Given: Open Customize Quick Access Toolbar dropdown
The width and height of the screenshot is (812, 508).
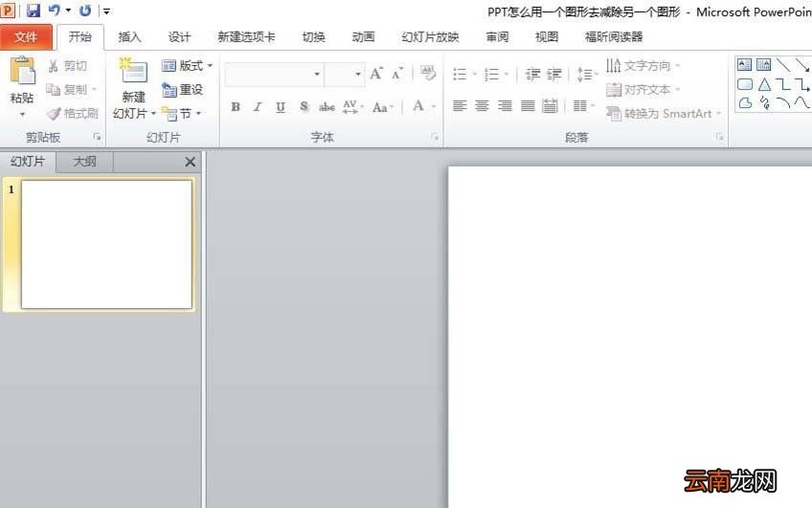Looking at the screenshot, I should point(106,11).
